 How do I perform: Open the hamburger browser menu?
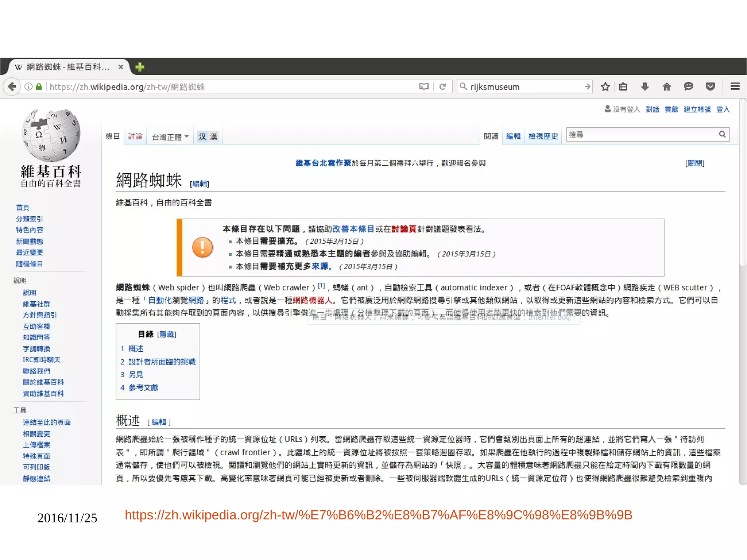pos(735,87)
